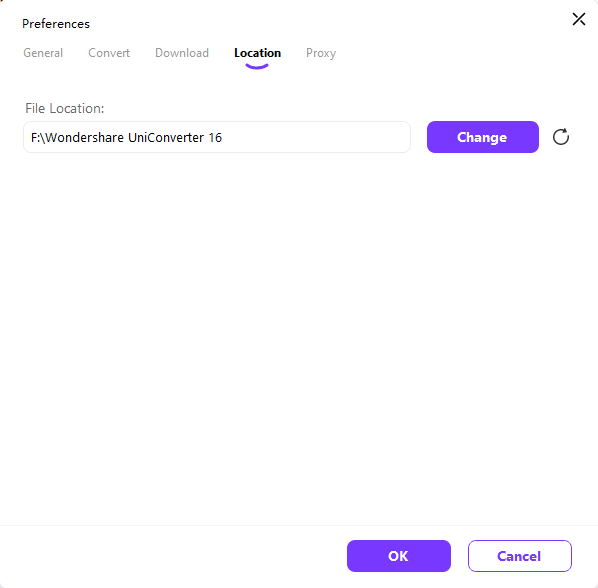Viewport: 598px width, 588px height.
Task: Restore default folder using the refresh icon
Action: tap(561, 137)
